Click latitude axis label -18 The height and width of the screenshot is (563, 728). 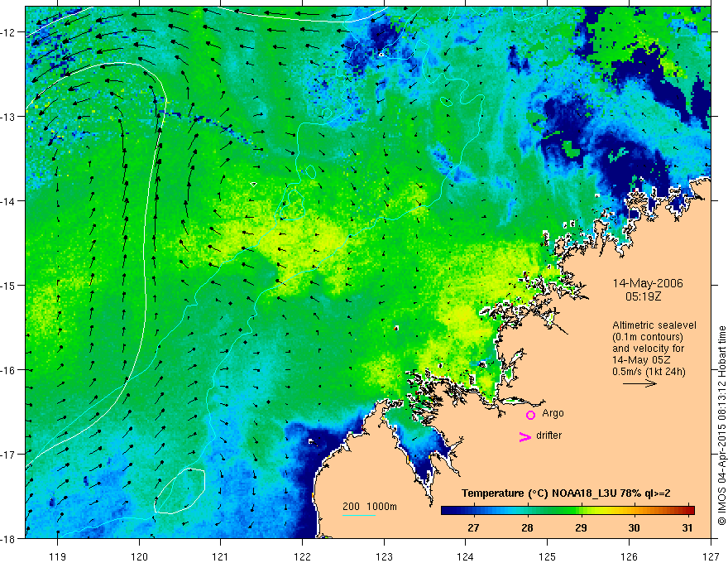pos(8,538)
